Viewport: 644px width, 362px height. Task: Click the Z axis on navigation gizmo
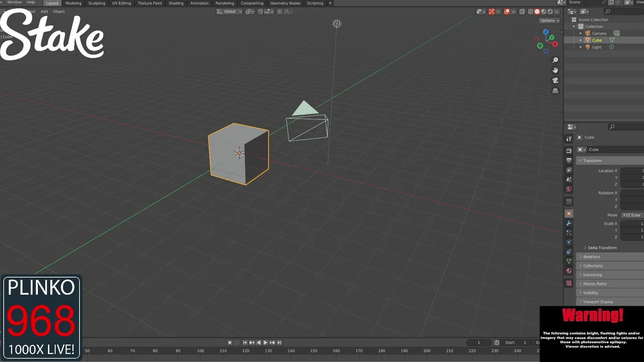[x=546, y=32]
